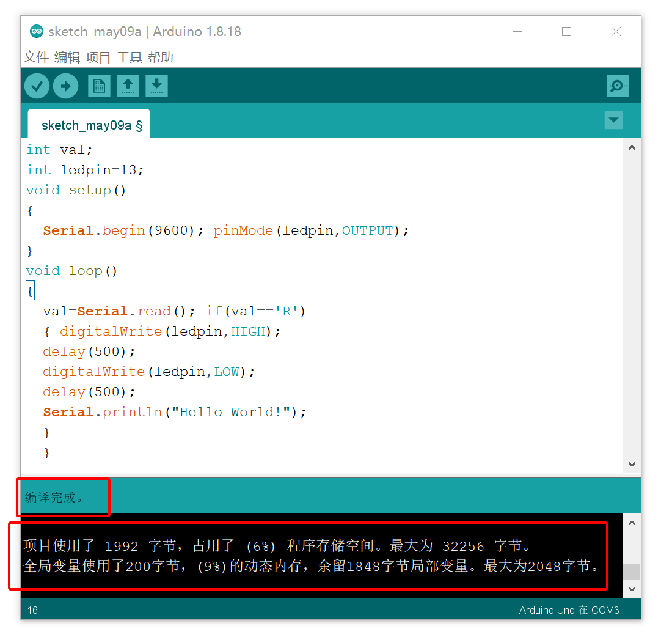The image size is (672, 637).
Task: Open the 帮助 menu
Action: tap(161, 57)
